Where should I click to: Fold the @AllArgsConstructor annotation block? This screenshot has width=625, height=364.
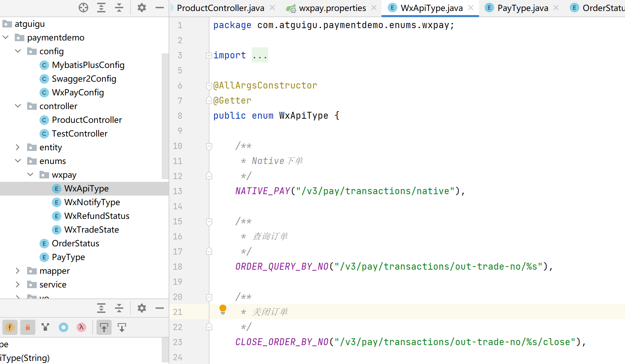click(x=209, y=86)
